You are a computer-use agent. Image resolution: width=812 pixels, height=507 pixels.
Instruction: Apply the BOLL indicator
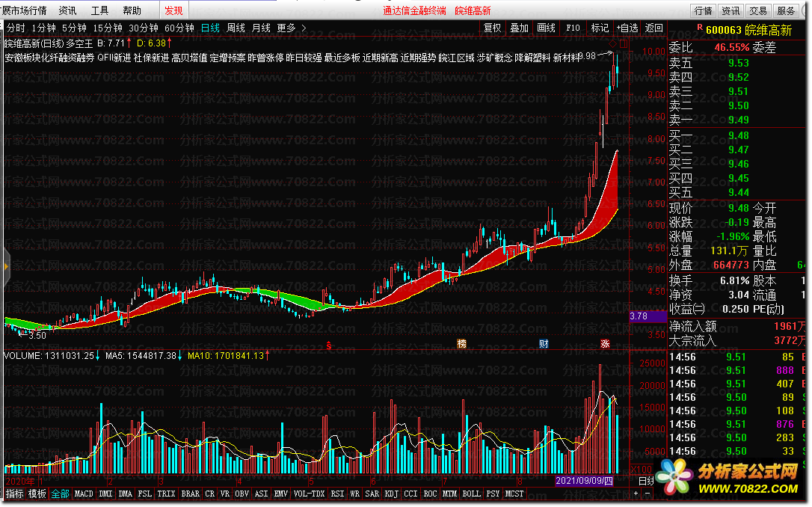tap(471, 494)
